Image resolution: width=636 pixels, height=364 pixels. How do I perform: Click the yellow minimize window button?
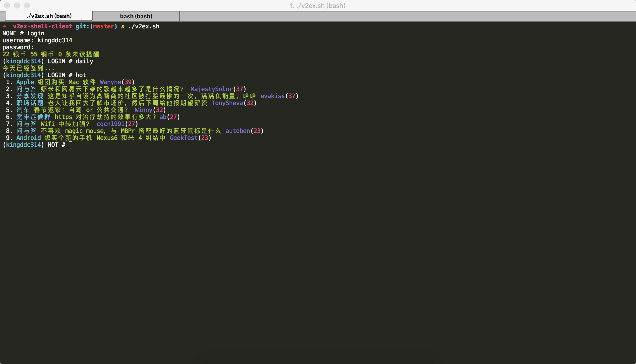click(x=17, y=5)
